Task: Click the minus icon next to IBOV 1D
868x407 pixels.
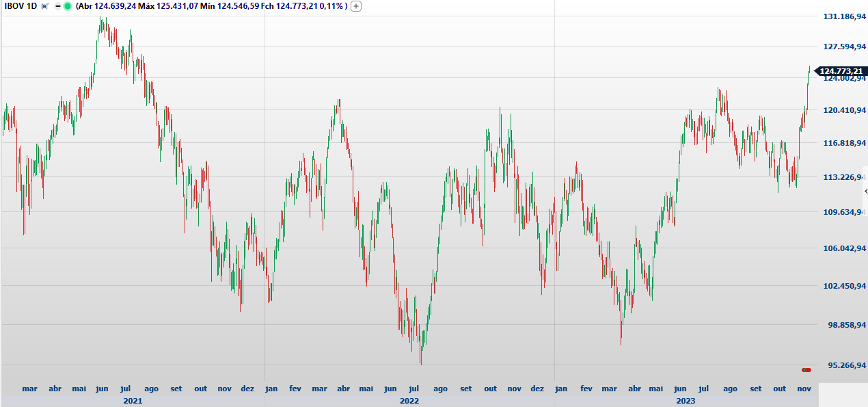Action: click(58, 6)
